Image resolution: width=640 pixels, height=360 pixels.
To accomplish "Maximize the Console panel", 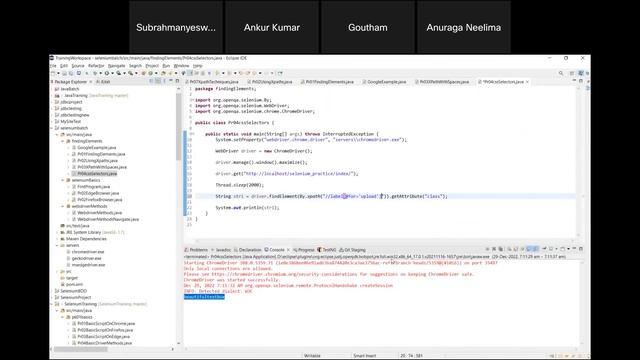I will pyautogui.click(x=581, y=249).
